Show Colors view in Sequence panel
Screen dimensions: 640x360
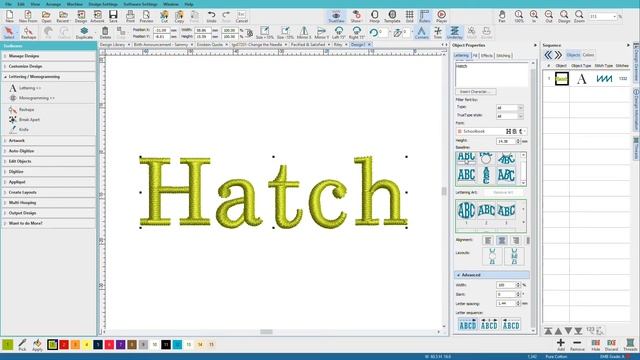(x=588, y=55)
